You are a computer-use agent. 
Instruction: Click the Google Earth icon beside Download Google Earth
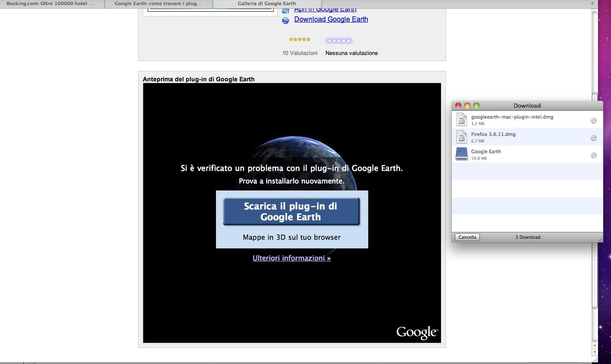[x=285, y=20]
